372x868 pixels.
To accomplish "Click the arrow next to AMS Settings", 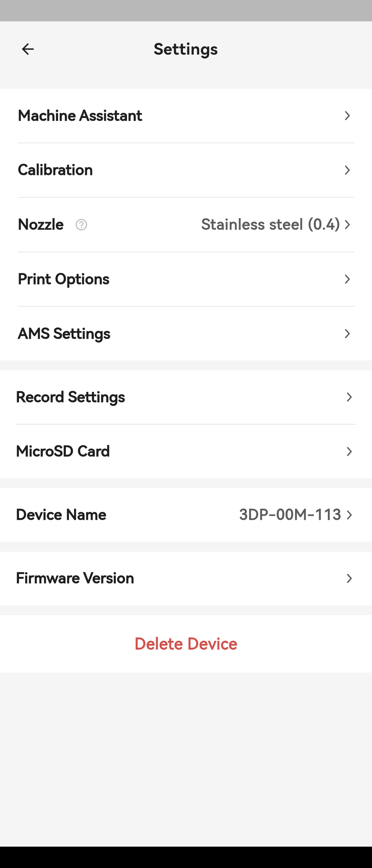I will (347, 334).
